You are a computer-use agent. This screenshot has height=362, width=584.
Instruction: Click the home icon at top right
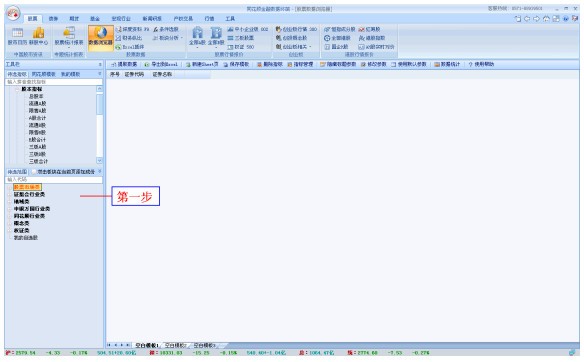pos(546,19)
